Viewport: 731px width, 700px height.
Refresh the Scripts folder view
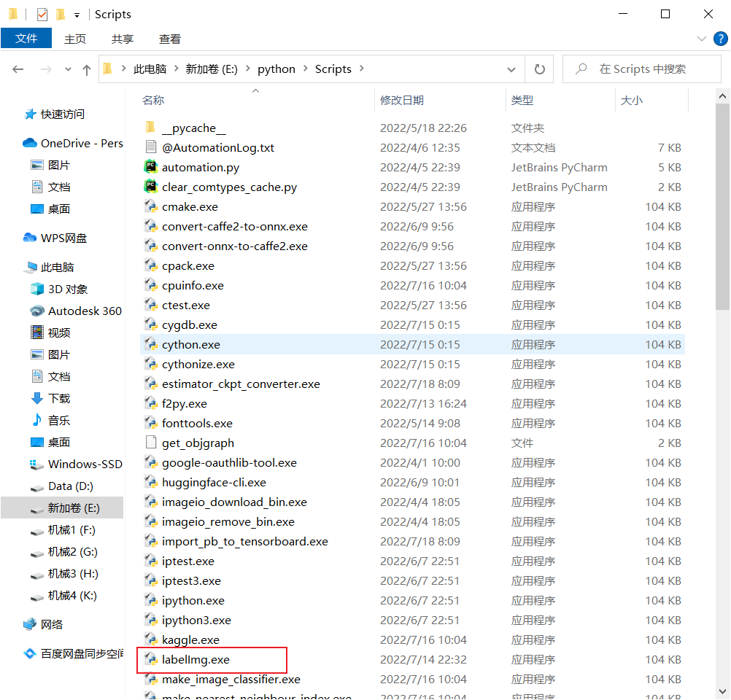[x=539, y=69]
